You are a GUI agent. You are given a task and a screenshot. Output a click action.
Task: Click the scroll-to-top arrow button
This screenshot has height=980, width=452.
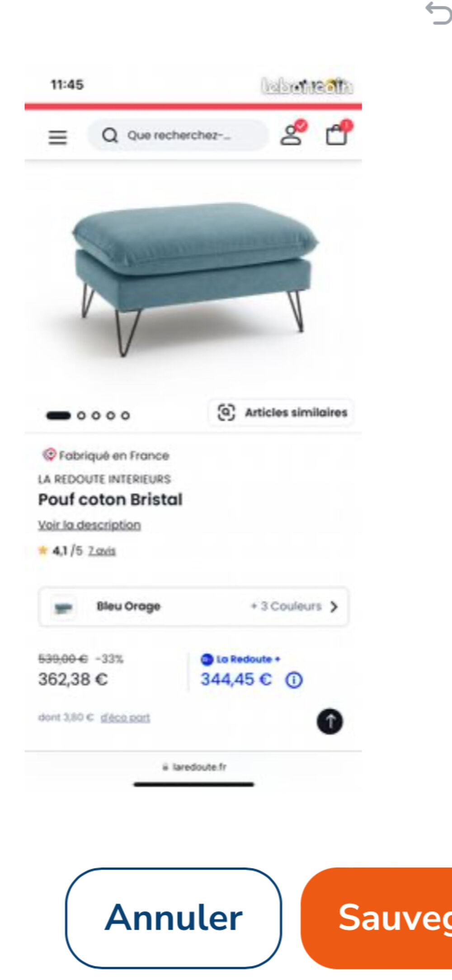pyautogui.click(x=330, y=721)
